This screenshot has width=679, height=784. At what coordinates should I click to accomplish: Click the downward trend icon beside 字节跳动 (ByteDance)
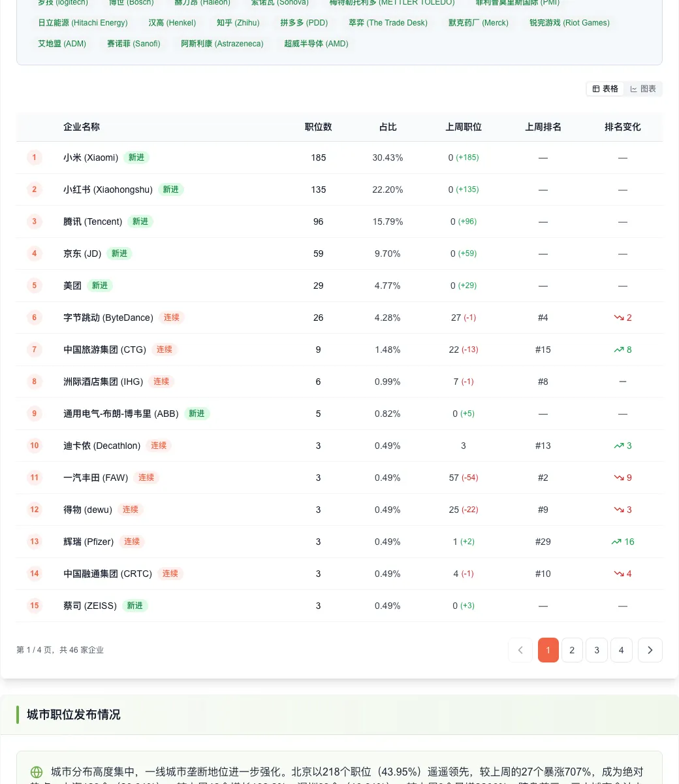[x=619, y=318]
